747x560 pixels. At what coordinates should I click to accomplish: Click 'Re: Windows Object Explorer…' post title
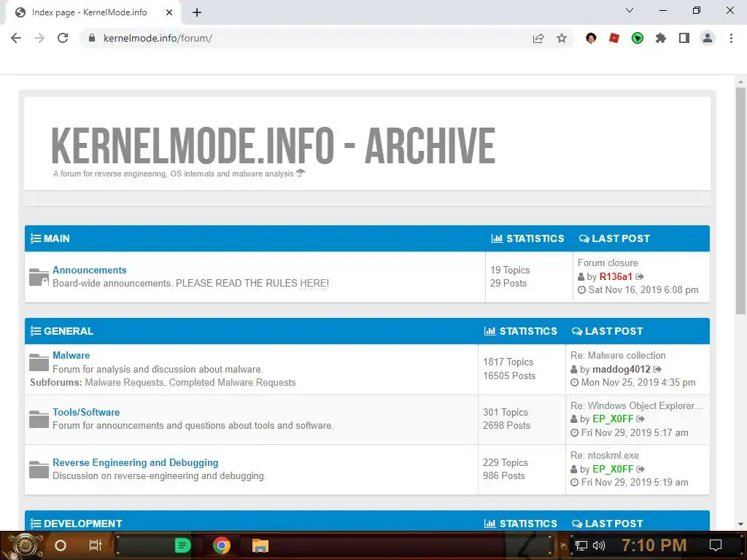pos(636,405)
